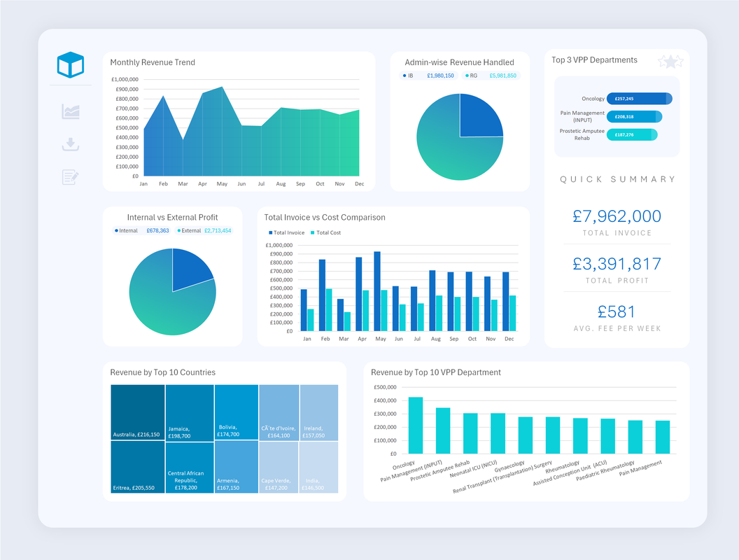Click the Oncology bar in department chart
The width and height of the screenshot is (739, 560).
415,425
